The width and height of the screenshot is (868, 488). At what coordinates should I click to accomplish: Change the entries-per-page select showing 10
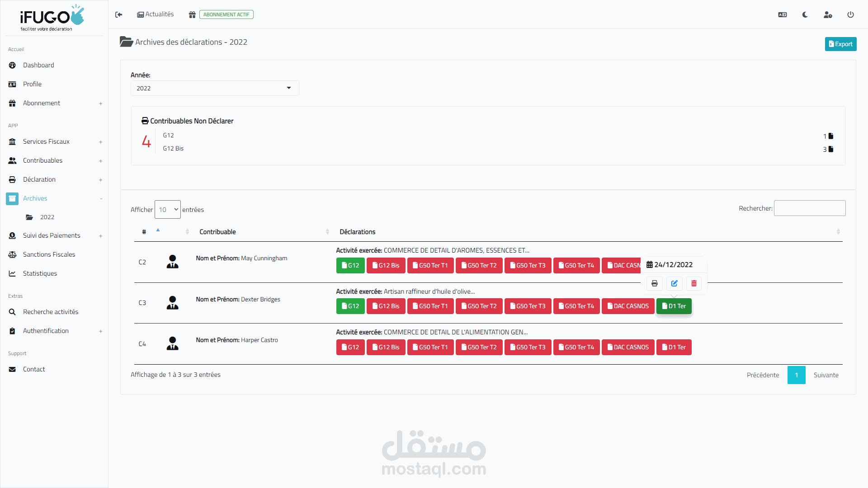(x=168, y=210)
